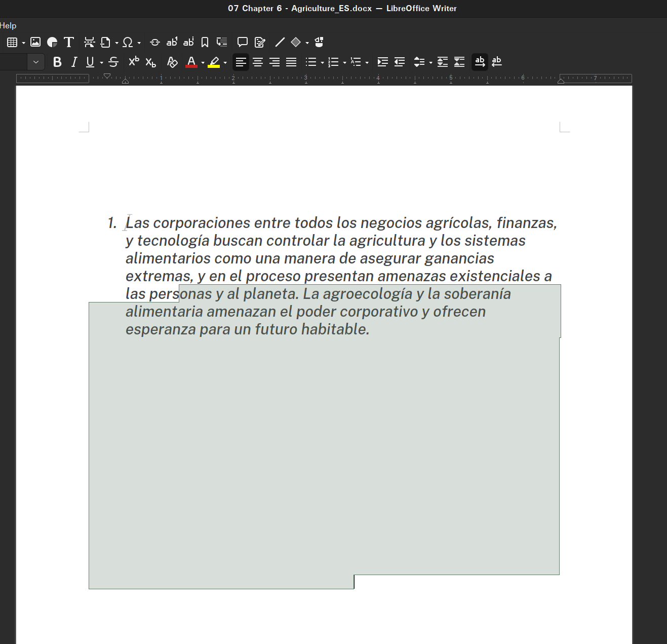Toggle Italic formatting

point(74,62)
